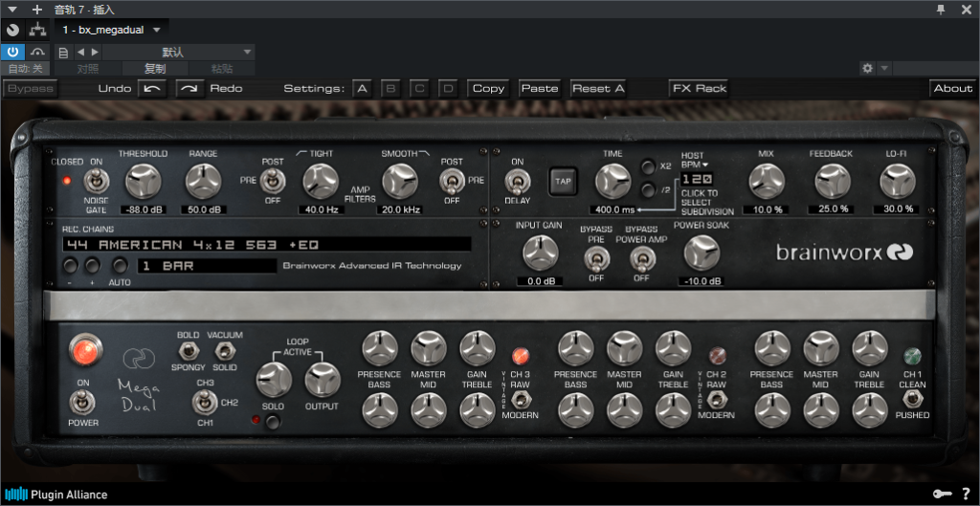Click the settings Copy button
The width and height of the screenshot is (980, 506).
point(488,88)
